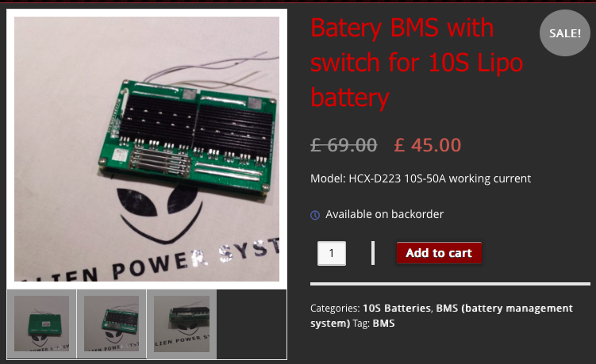Click the Model HCX-D223 description text

coord(421,178)
